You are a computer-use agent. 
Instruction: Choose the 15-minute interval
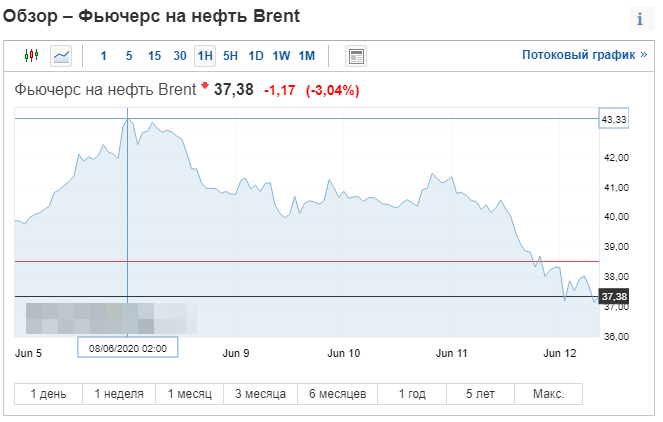point(154,56)
